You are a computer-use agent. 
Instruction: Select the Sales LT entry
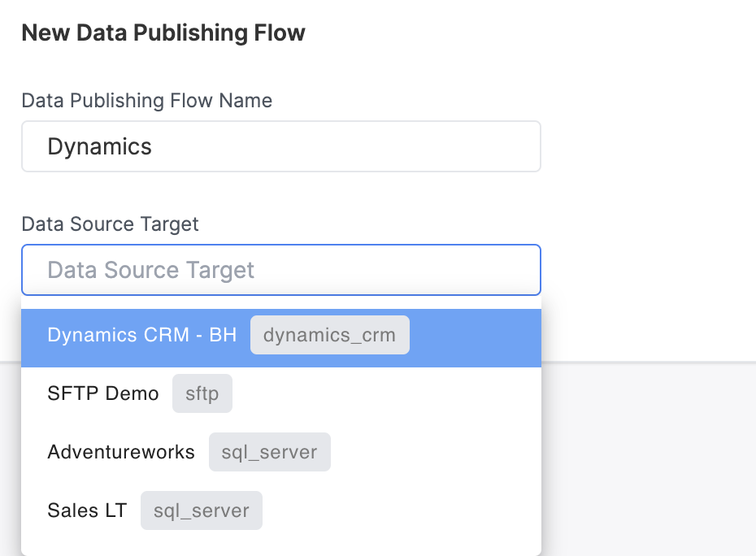coord(281,510)
